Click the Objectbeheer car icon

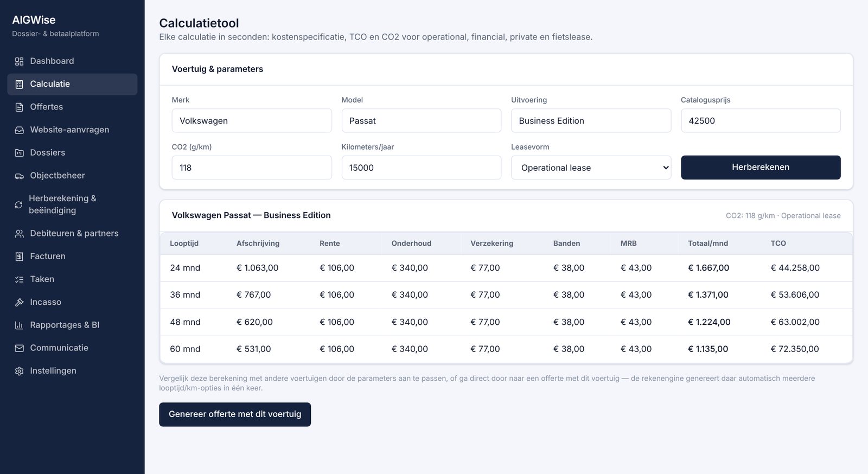(19, 176)
